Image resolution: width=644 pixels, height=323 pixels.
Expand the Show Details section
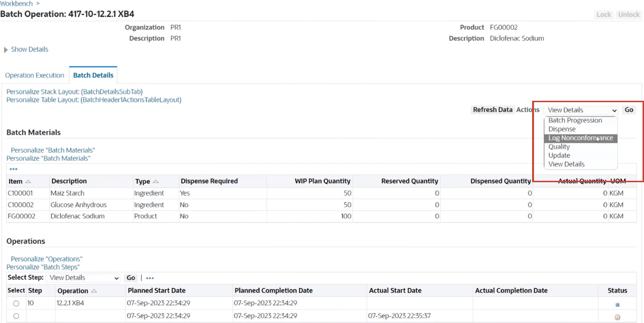tap(26, 49)
